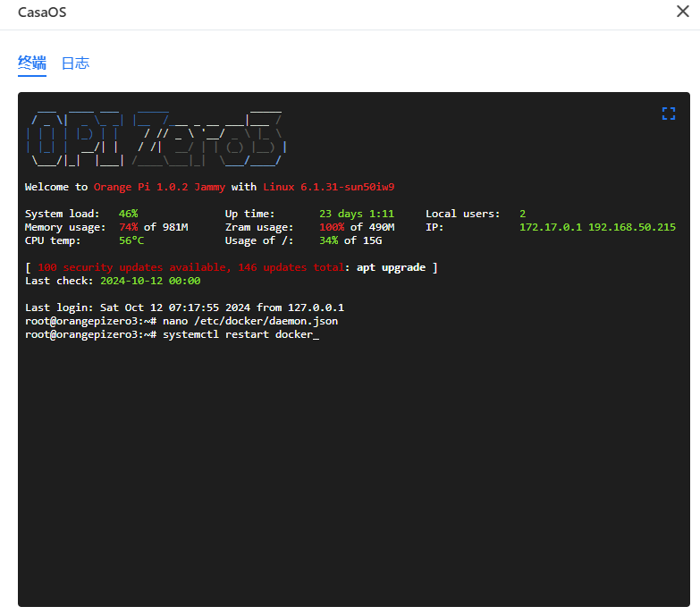
Task: Click the Local users value 2
Action: pyautogui.click(x=522, y=214)
